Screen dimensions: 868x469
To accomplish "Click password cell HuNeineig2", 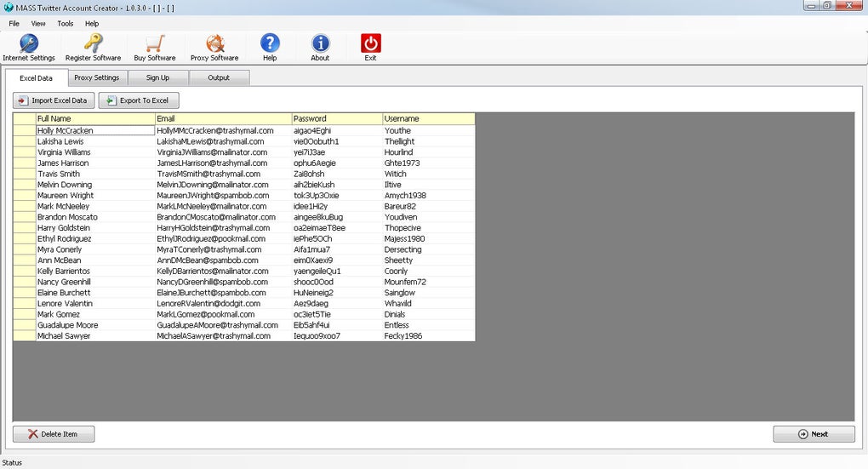I will click(337, 292).
